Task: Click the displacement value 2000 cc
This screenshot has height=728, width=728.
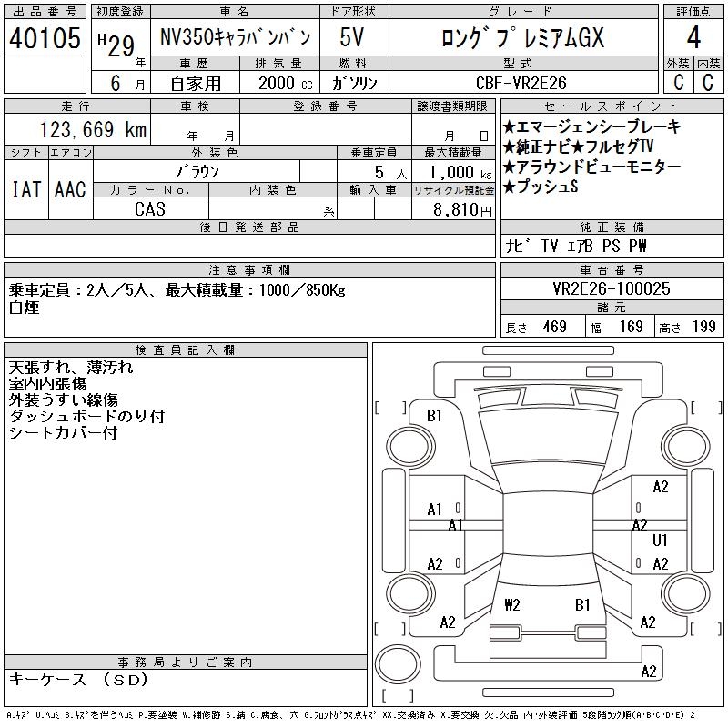Action: pos(286,83)
